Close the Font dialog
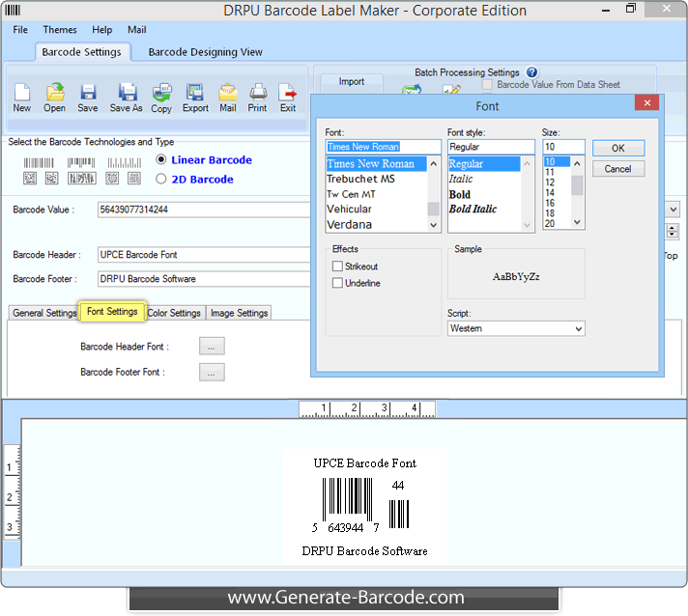 [646, 103]
